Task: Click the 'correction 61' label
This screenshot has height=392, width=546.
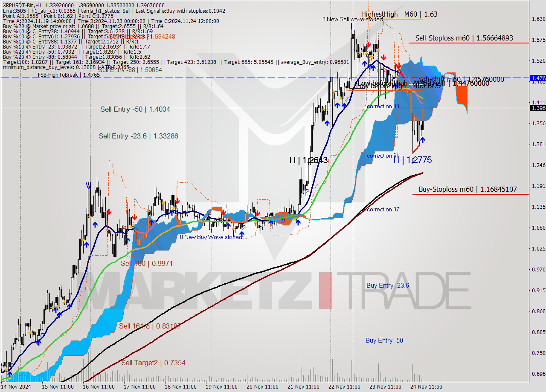Action: 383,156
